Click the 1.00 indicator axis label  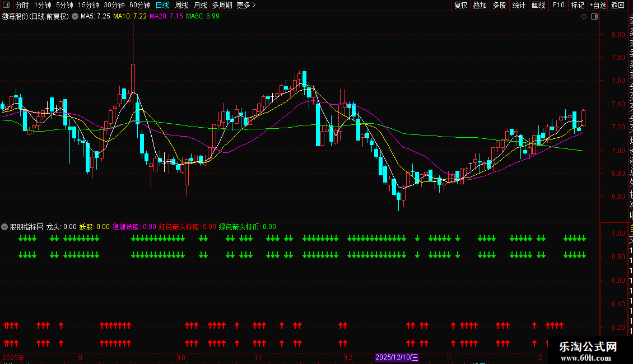[x=618, y=234]
